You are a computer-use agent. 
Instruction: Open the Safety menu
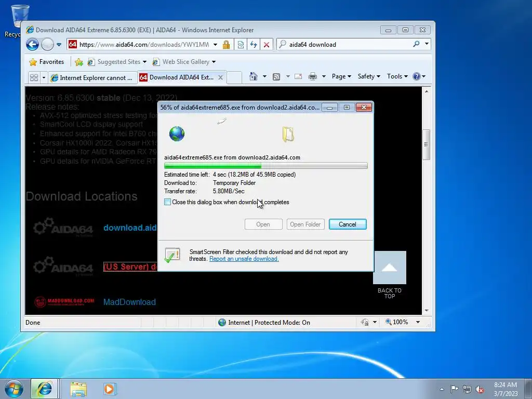(x=369, y=76)
